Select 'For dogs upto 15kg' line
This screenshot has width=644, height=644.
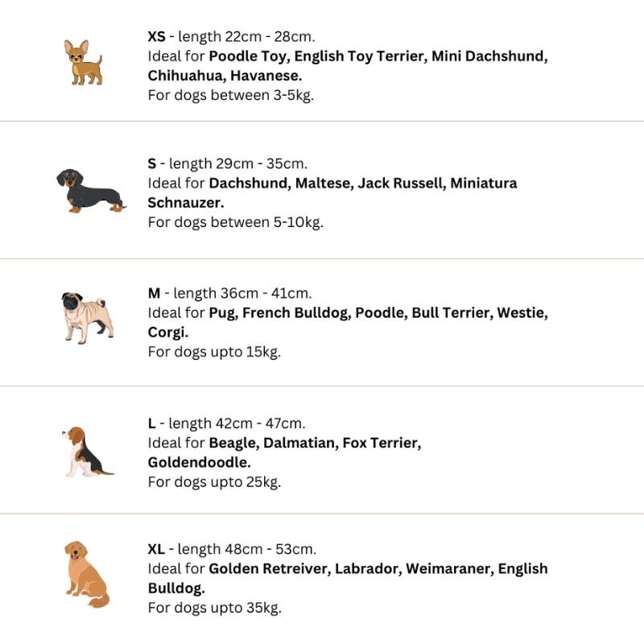(214, 352)
